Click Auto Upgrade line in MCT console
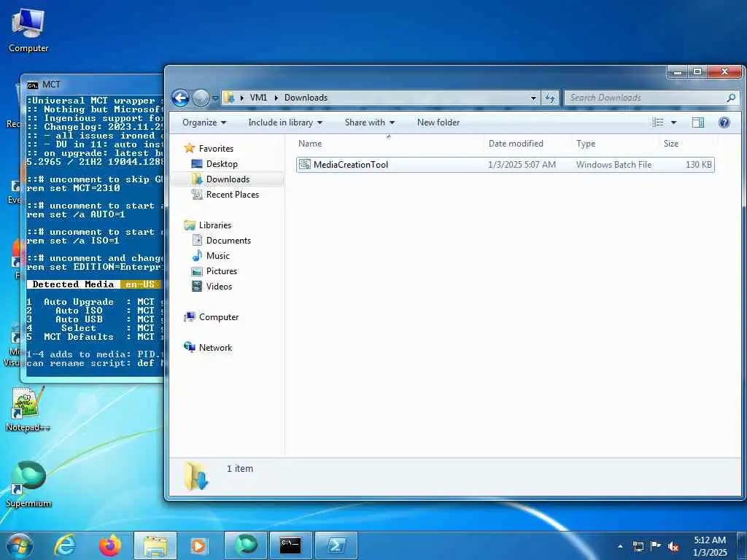747x560 pixels. (x=94, y=302)
